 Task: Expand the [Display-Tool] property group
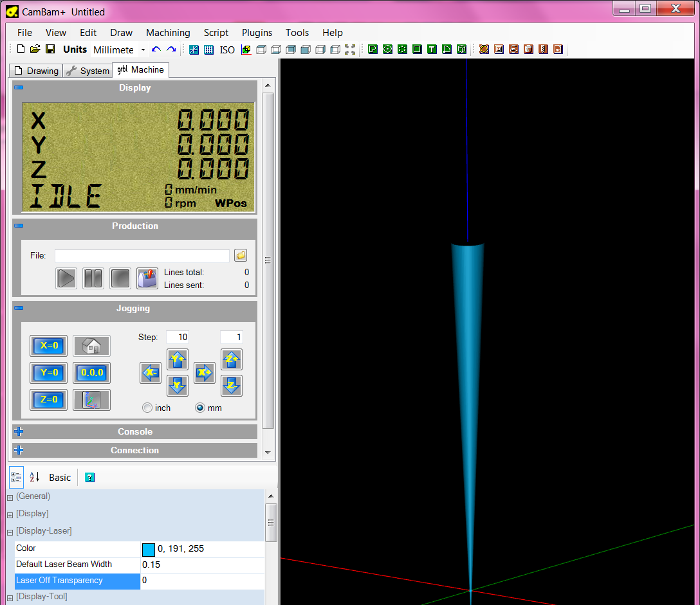10,598
